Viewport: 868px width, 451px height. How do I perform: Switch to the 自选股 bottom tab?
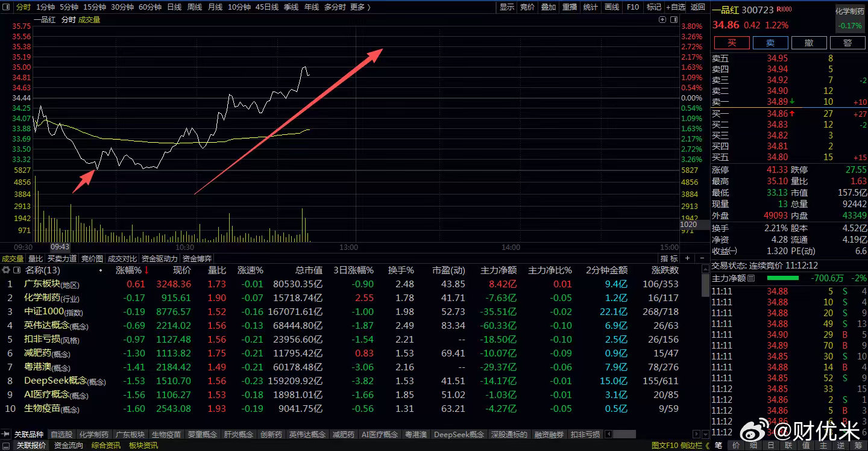tap(61, 434)
